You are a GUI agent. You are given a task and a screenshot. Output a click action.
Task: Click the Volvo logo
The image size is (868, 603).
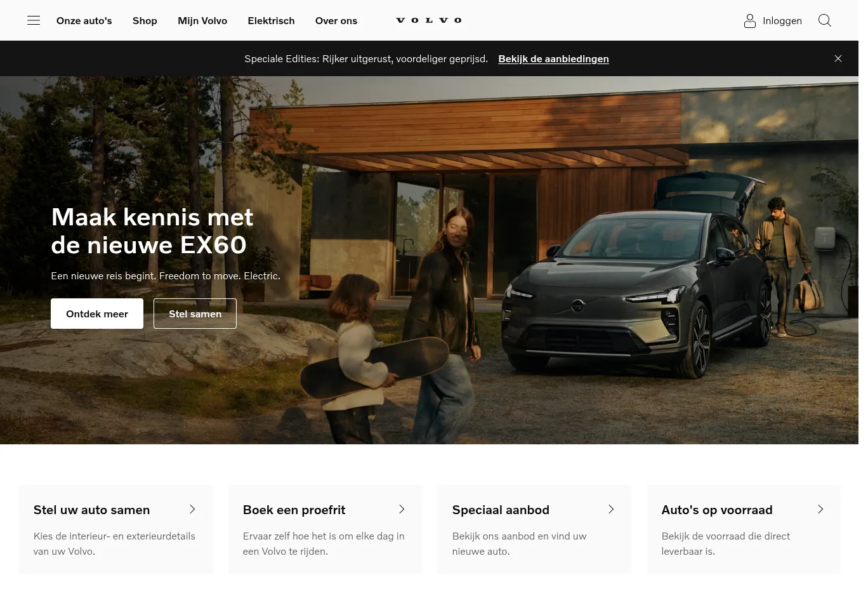[x=429, y=20]
